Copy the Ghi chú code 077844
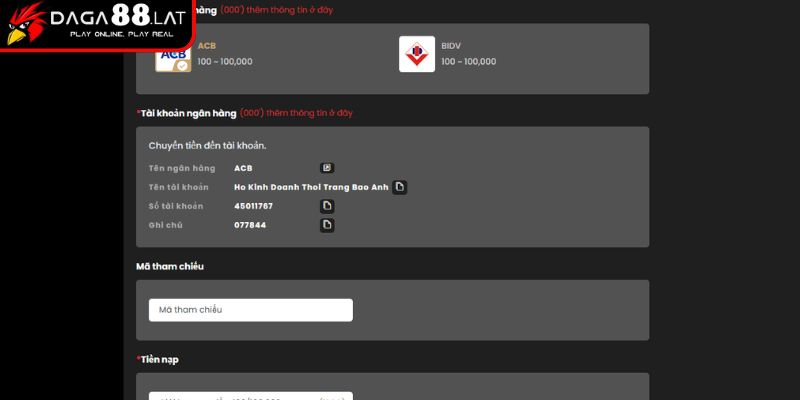 click(326, 225)
